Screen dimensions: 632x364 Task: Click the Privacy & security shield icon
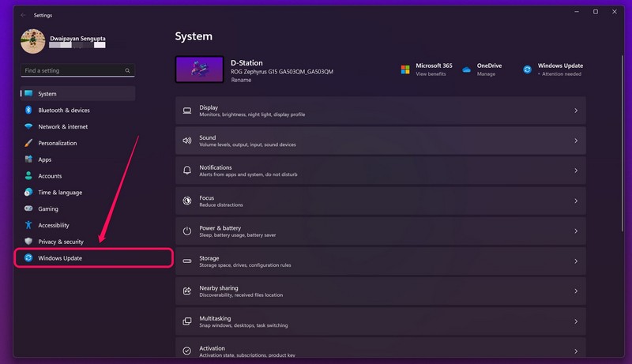point(28,242)
